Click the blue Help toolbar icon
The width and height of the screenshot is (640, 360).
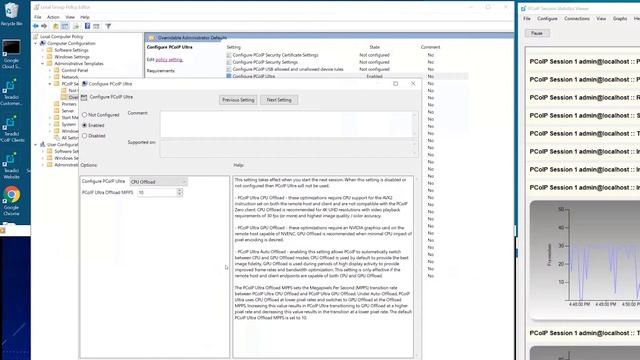[x=87, y=26]
